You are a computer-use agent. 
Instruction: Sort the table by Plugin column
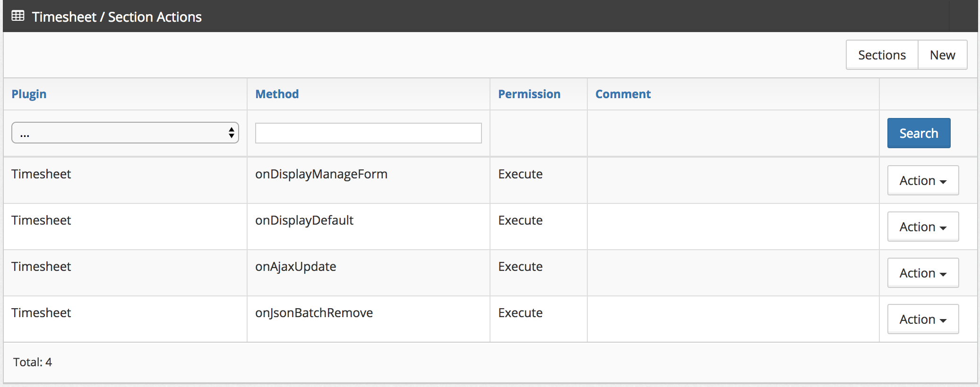pyautogui.click(x=29, y=94)
